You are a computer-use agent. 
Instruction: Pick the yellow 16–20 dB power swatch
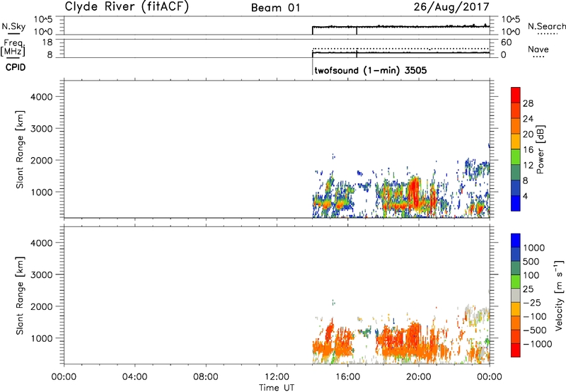516,141
